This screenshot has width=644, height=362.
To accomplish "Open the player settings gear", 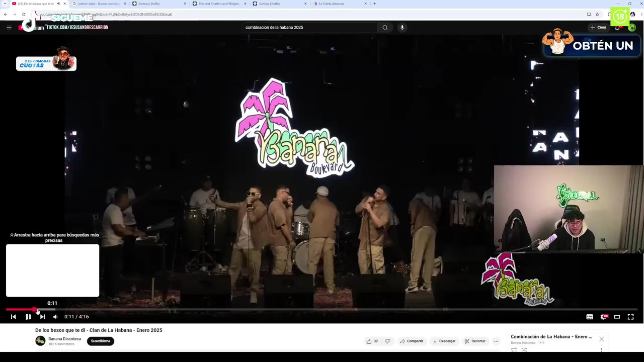I will coord(604,317).
